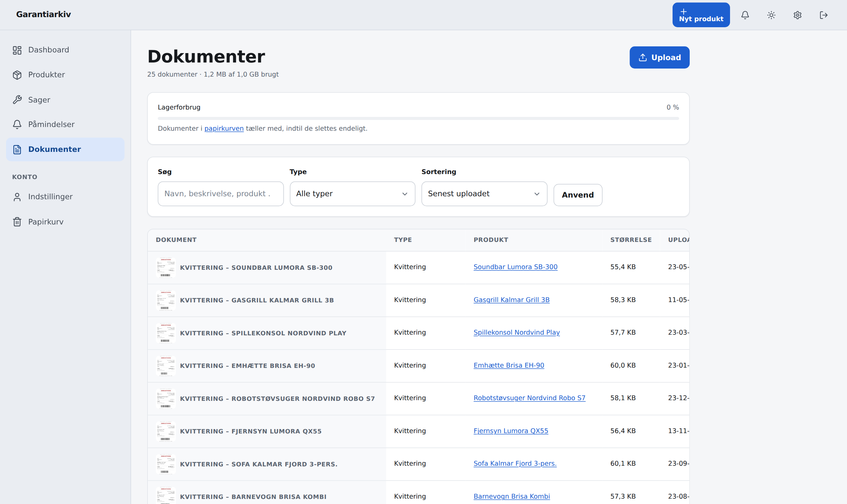Screen dimensions: 847x504
Task: Open product link Emhætte Brisa EH-90
Action: coord(509,366)
